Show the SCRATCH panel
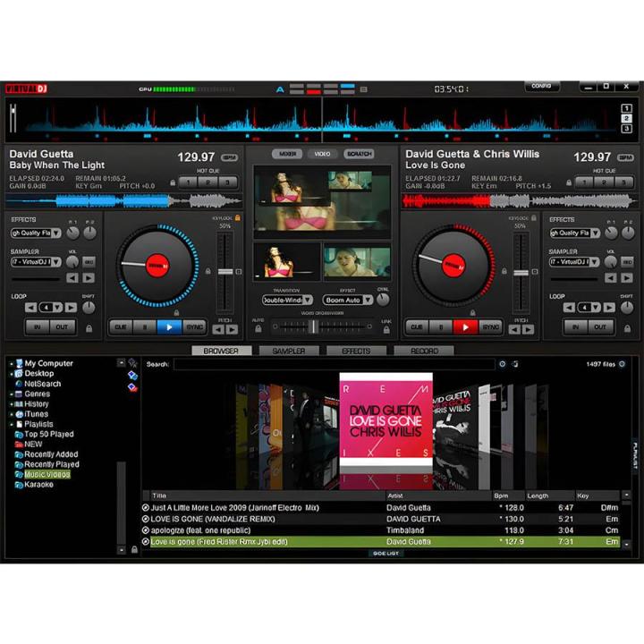This screenshot has height=644, width=644. (359, 154)
